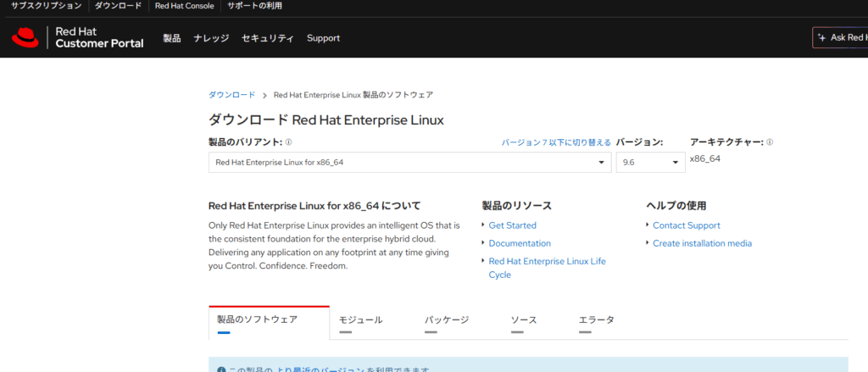This screenshot has width=868, height=372.
Task: Switch to the パッケージ tab
Action: 447,320
